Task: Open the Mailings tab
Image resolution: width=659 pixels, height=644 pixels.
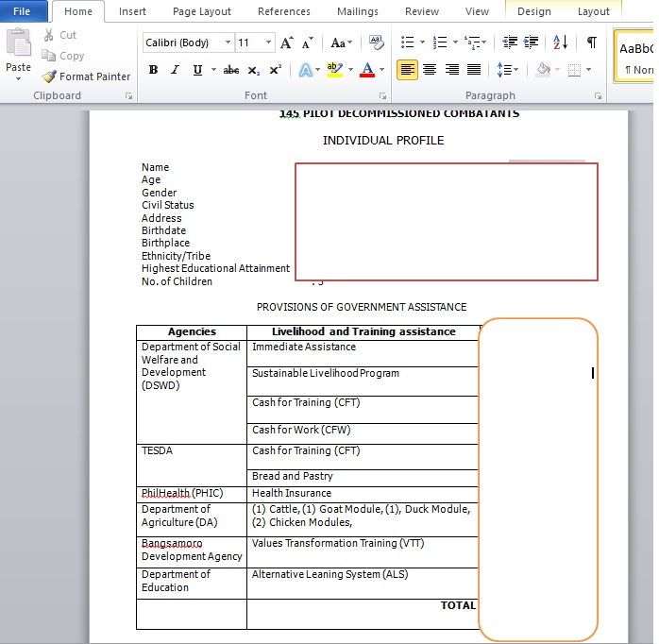Action: 358,11
